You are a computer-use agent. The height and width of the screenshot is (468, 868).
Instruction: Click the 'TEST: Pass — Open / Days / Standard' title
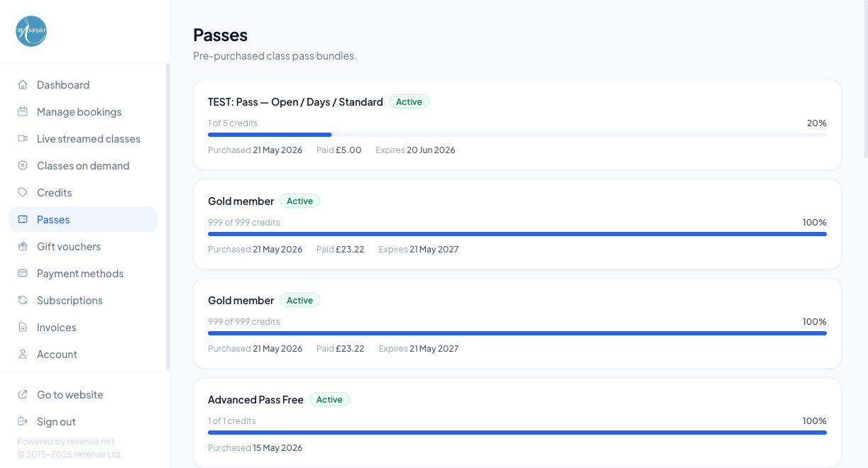(295, 102)
